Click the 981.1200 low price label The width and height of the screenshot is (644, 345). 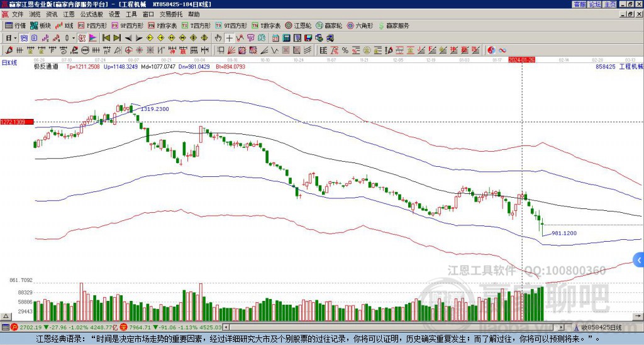tap(564, 233)
